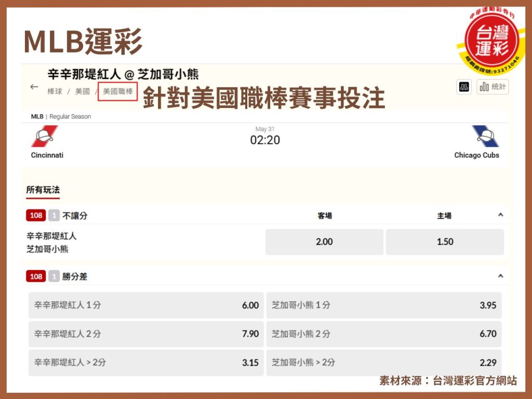Select the 所有玩法 tab
The height and width of the screenshot is (399, 532).
tap(43, 190)
